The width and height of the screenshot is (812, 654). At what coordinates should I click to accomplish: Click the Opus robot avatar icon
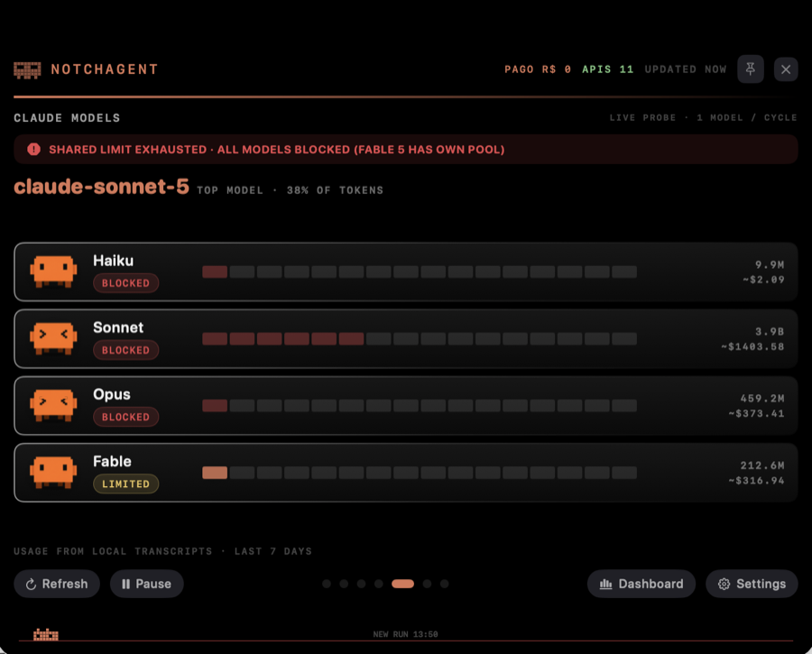(53, 405)
